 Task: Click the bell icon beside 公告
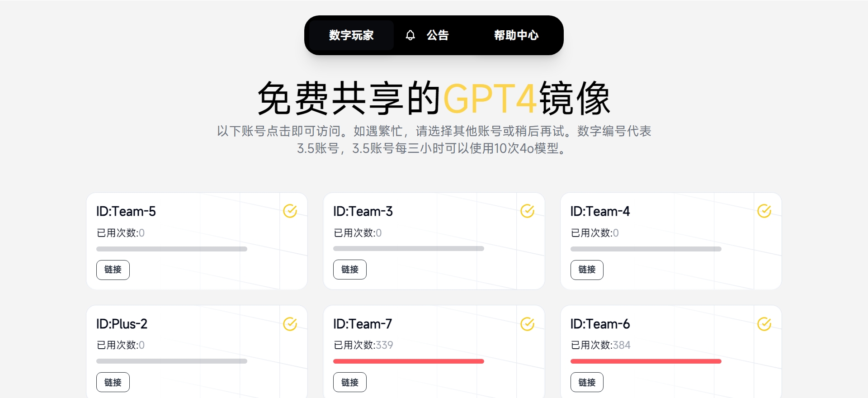point(410,35)
